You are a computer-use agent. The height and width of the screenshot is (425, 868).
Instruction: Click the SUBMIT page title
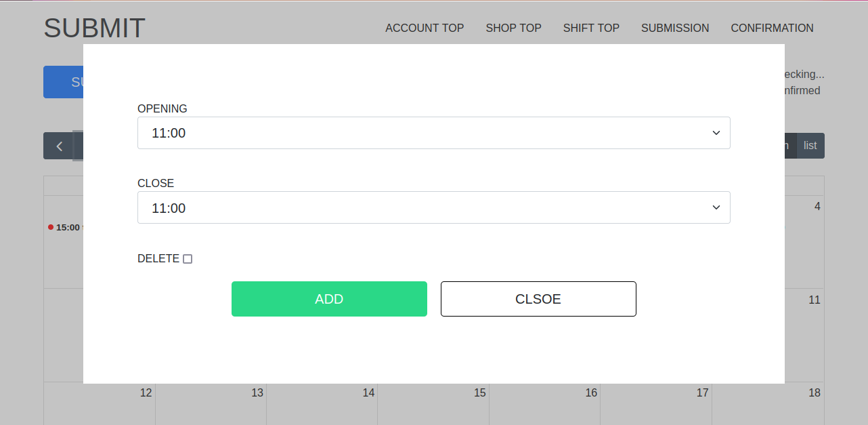94,28
